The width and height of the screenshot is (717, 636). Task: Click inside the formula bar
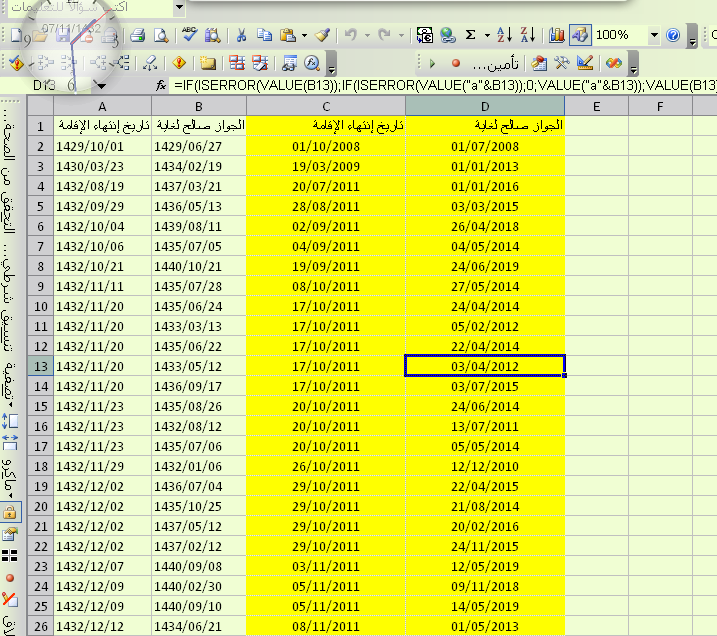point(440,86)
